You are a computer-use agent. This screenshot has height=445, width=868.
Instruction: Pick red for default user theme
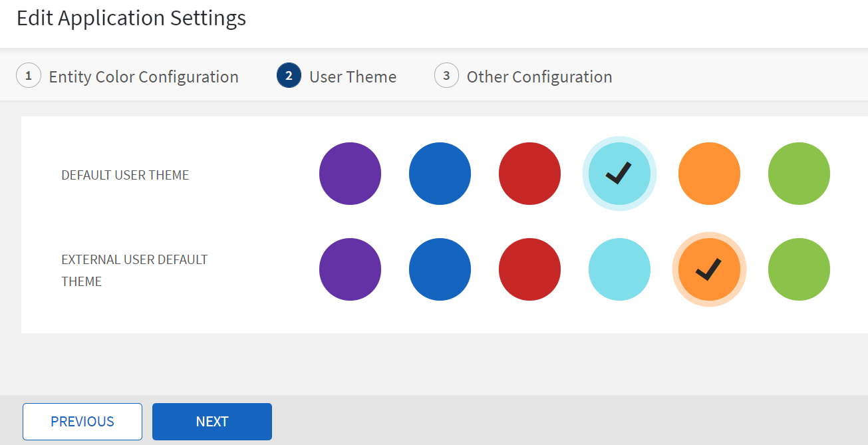[x=529, y=174]
